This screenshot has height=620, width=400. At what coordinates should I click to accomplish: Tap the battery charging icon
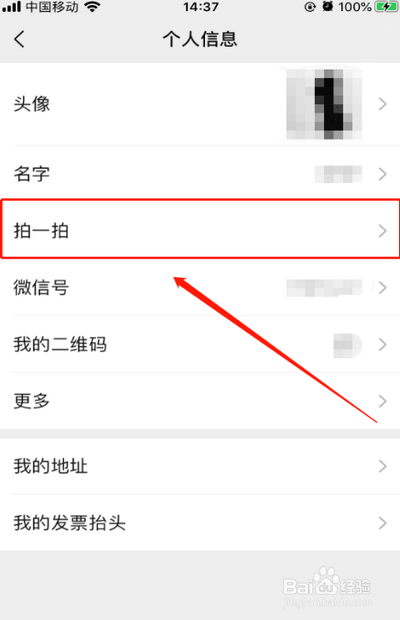(x=386, y=7)
